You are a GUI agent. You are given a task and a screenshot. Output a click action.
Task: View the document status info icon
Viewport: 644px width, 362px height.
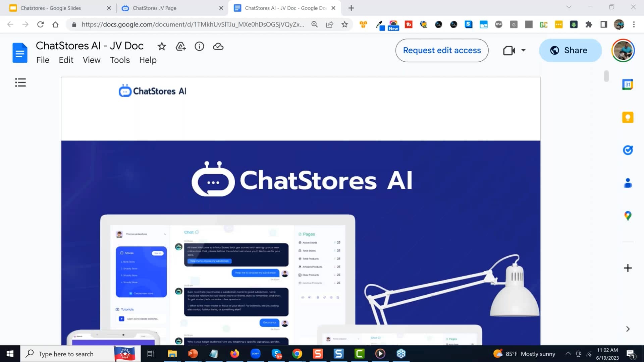pyautogui.click(x=199, y=47)
